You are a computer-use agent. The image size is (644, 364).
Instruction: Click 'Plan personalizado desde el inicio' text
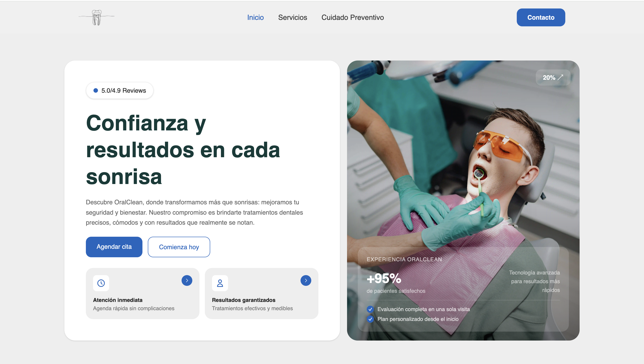[418, 319]
